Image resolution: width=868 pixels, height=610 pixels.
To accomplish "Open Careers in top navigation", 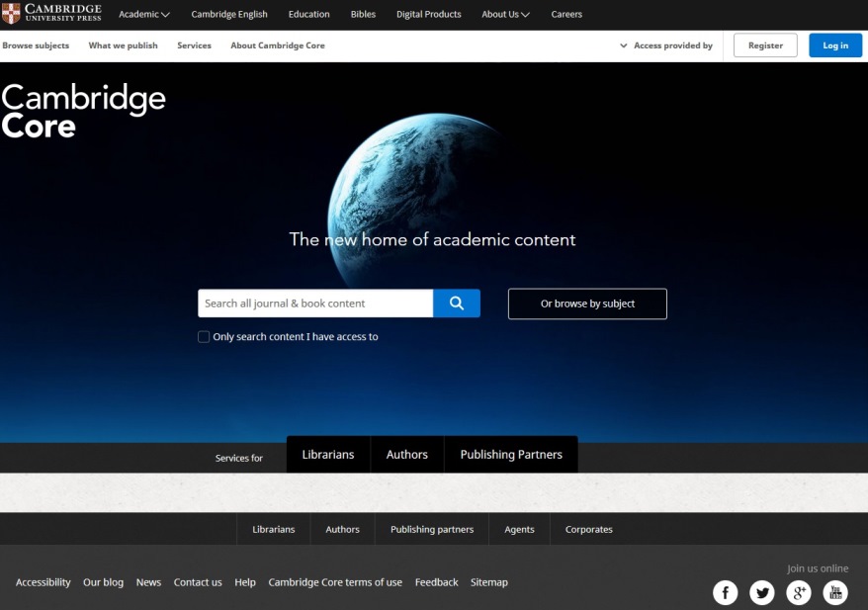I will 566,15.
